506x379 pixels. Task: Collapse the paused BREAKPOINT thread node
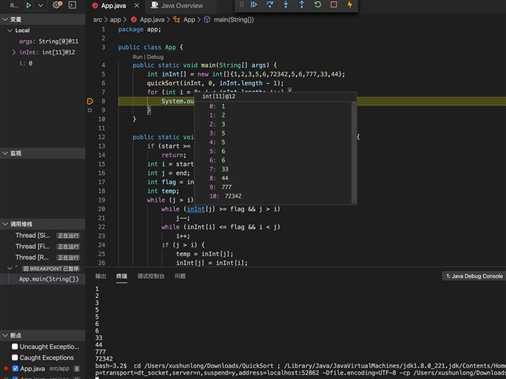pyautogui.click(x=10, y=268)
